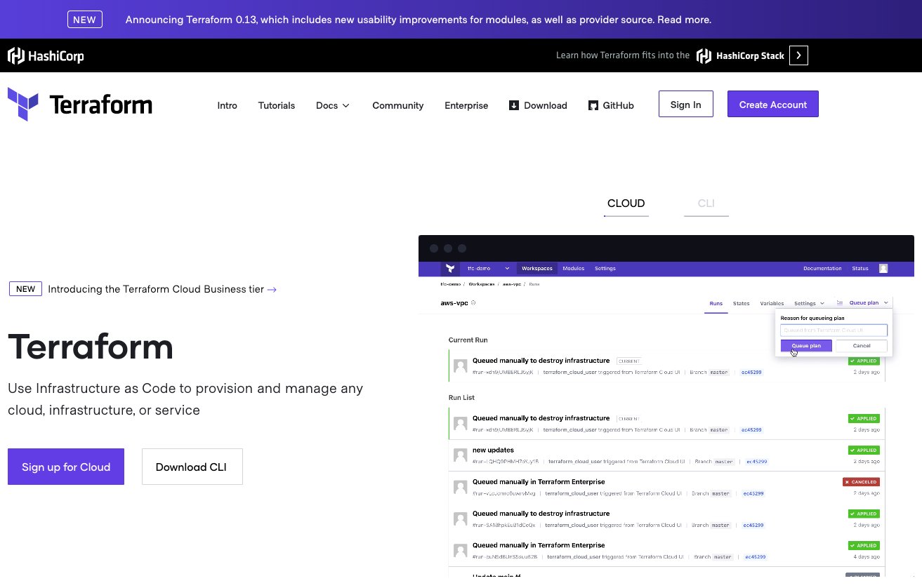Click the Create Account button
The width and height of the screenshot is (922, 588).
772,104
